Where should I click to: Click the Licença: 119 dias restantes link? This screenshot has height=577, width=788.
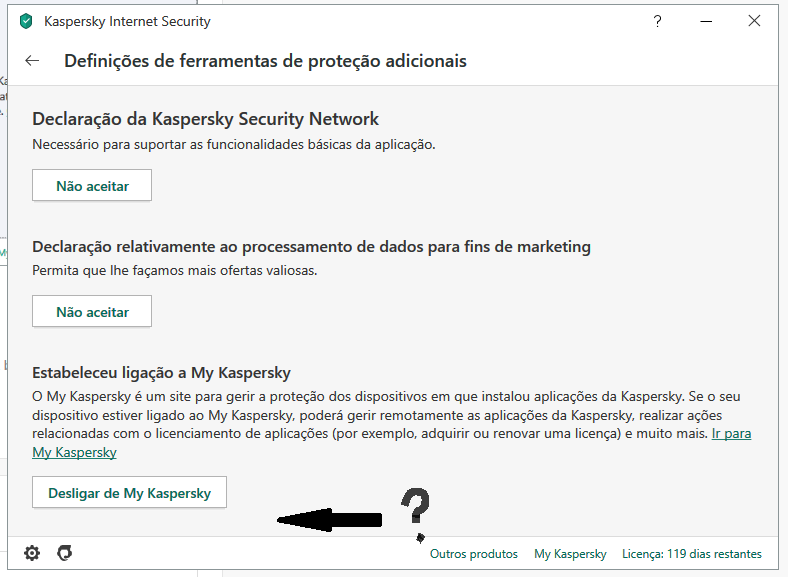coord(692,554)
